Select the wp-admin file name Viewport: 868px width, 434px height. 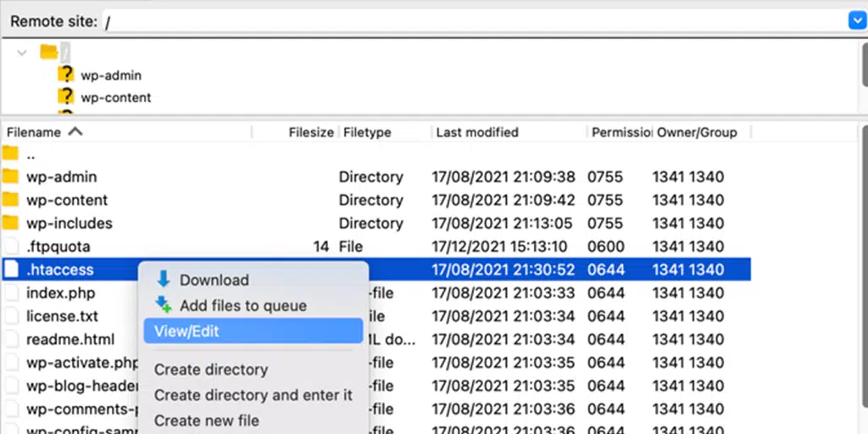[61, 177]
